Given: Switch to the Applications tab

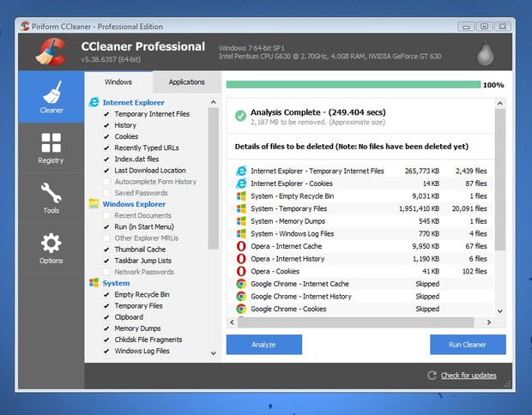Looking at the screenshot, I should pos(186,81).
